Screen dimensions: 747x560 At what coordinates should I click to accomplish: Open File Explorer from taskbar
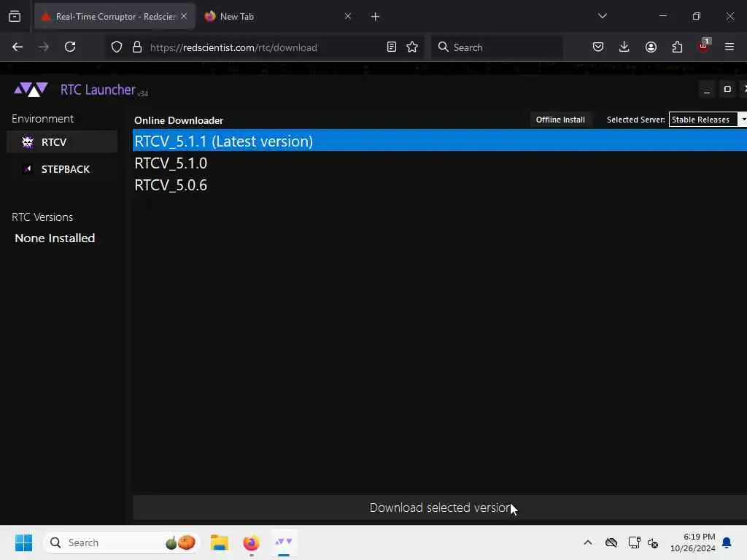[x=220, y=542]
